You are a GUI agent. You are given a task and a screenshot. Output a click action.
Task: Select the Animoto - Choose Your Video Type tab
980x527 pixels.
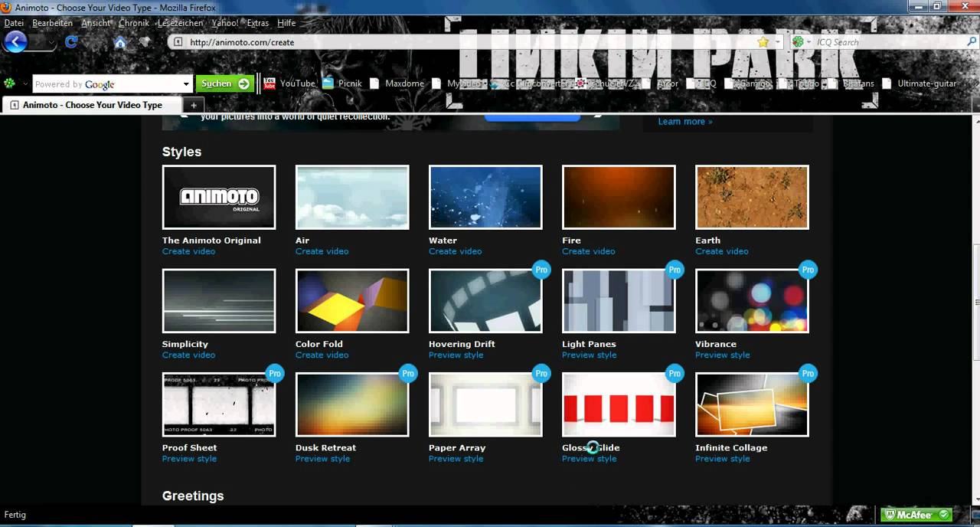(92, 105)
